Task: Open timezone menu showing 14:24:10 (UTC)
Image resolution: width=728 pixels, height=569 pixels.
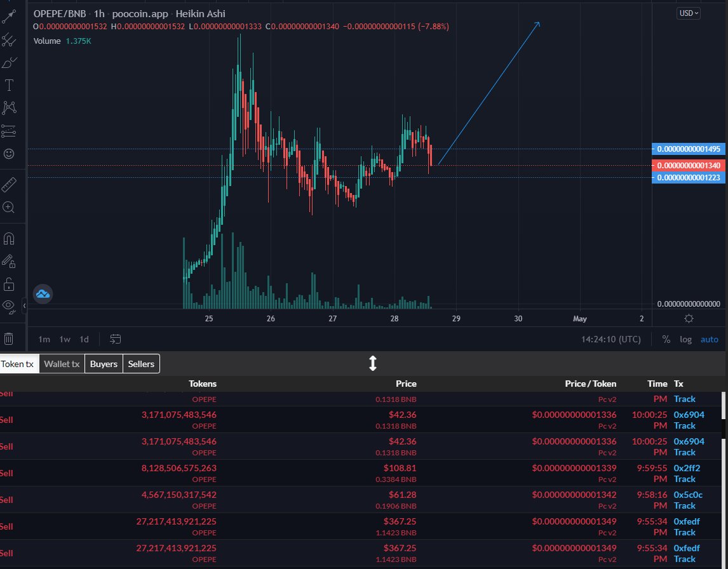Action: (611, 339)
